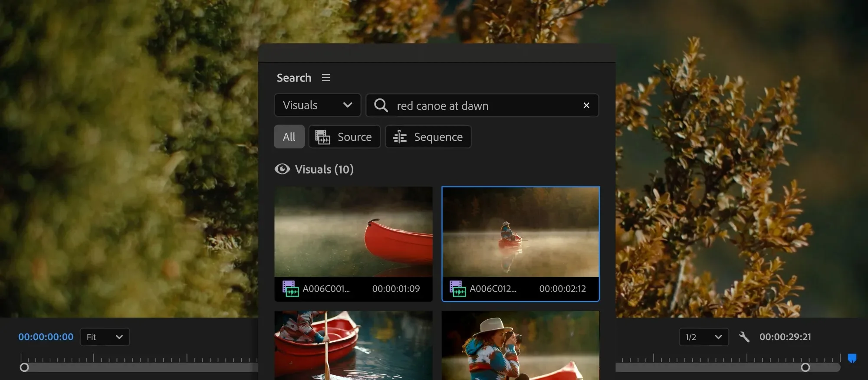Screen dimensions: 868x380
Task: Click the blue 00:00:00:00 playhead timecode
Action: (46, 337)
